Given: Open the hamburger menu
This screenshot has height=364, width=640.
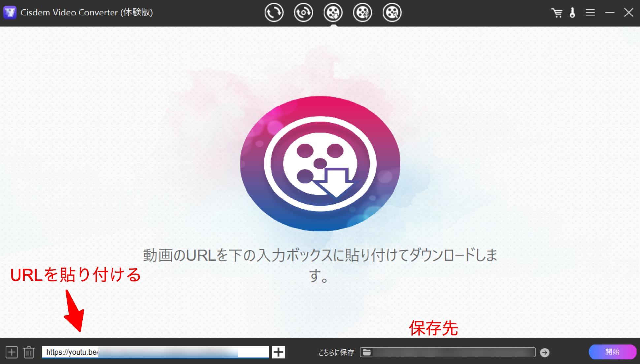Looking at the screenshot, I should (590, 13).
